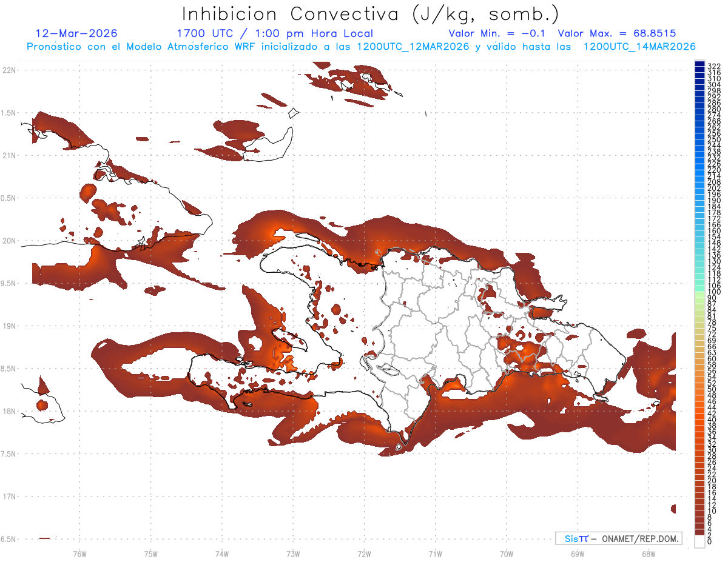
Task: Click the "68W" longitude axis label
Action: click(648, 553)
